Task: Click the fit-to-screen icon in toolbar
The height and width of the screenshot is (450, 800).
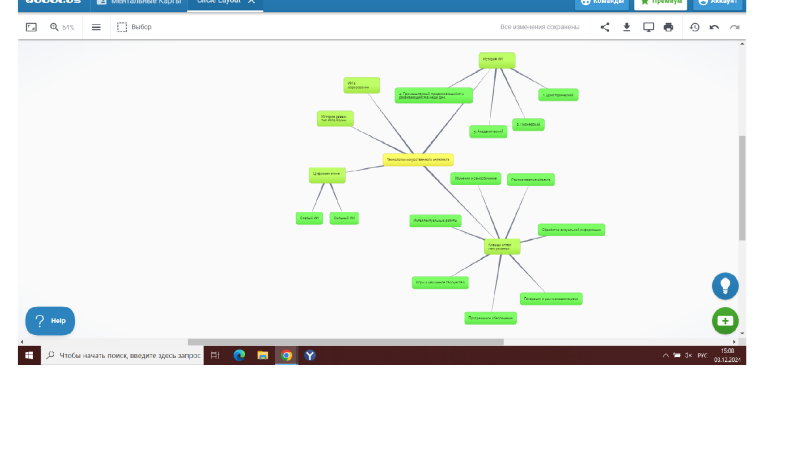Action: click(31, 27)
